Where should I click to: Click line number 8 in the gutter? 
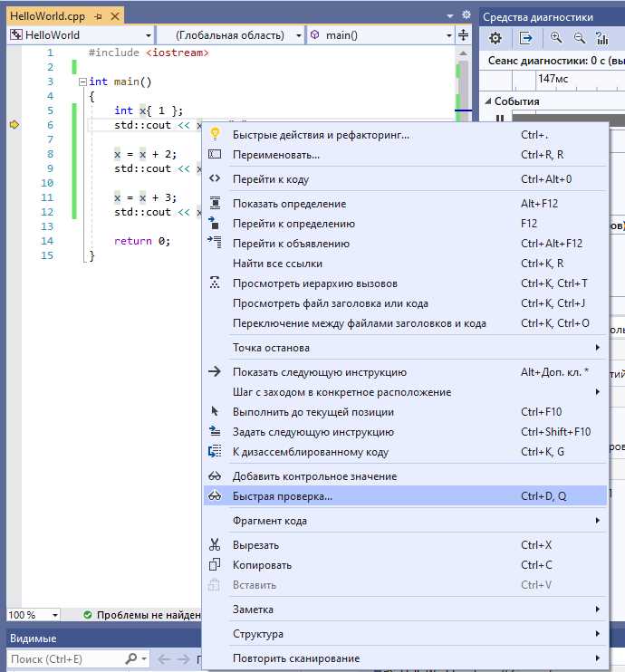50,154
